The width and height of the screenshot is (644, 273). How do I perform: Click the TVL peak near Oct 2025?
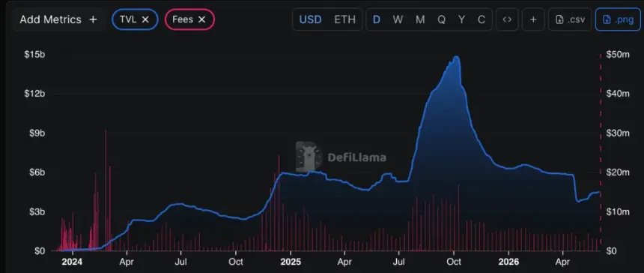[456, 57]
